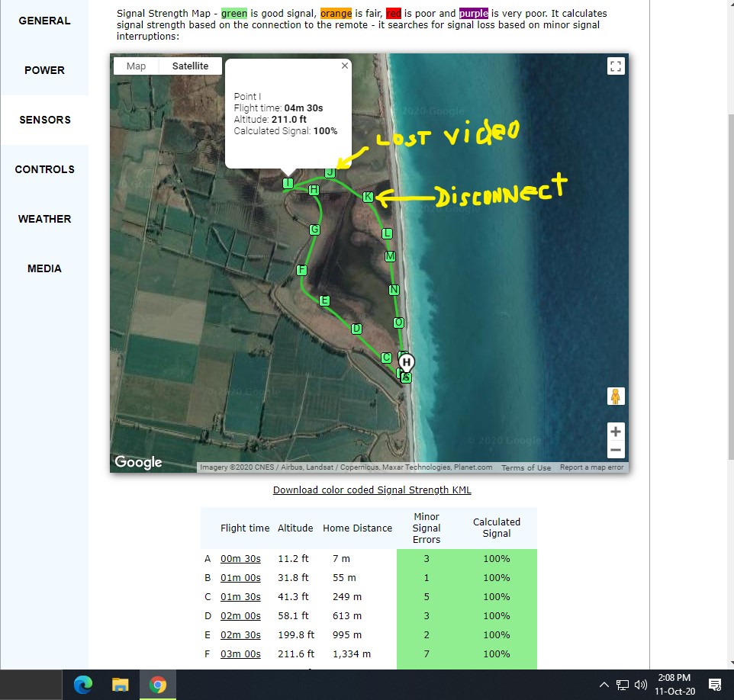Select waypoint marker A on map

(407, 378)
